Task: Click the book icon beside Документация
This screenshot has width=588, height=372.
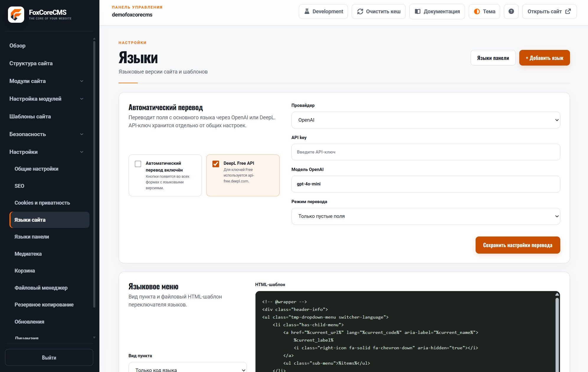Action: tap(417, 12)
